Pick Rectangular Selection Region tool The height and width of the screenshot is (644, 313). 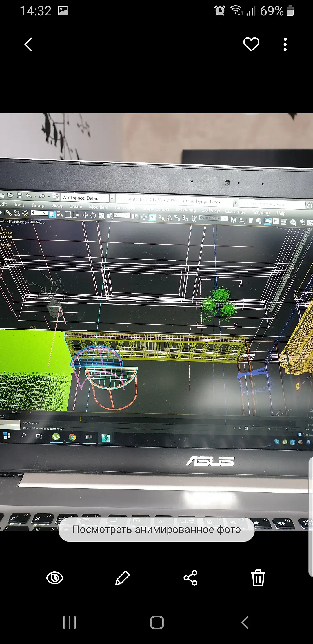click(68, 215)
